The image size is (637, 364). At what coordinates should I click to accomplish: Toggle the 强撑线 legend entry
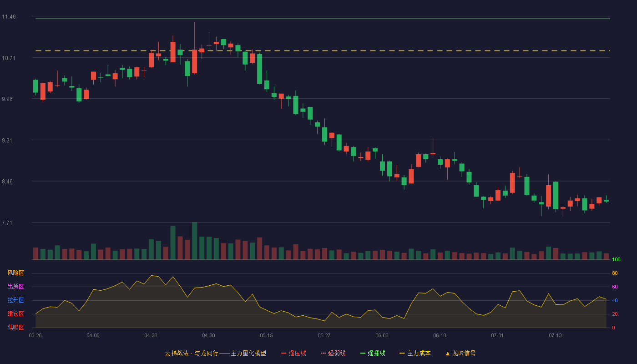(373, 353)
